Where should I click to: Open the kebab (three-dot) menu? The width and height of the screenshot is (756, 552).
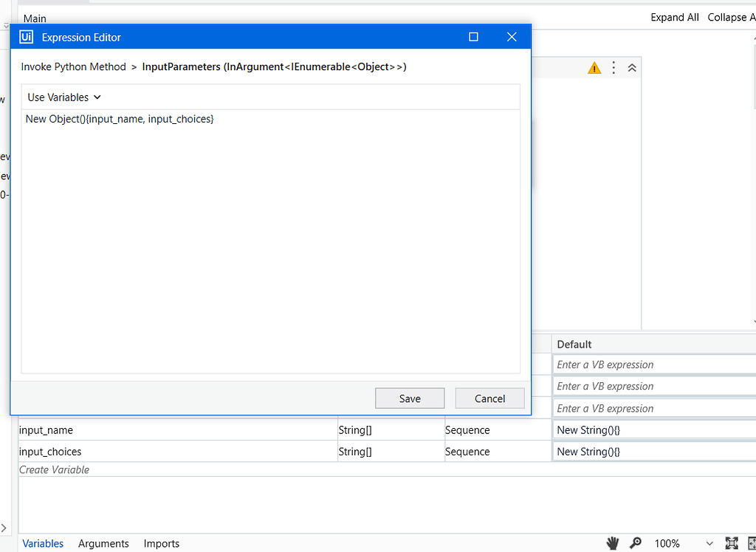[614, 67]
